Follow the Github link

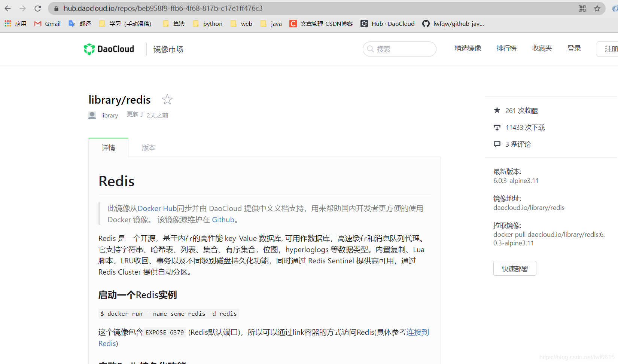click(x=223, y=220)
